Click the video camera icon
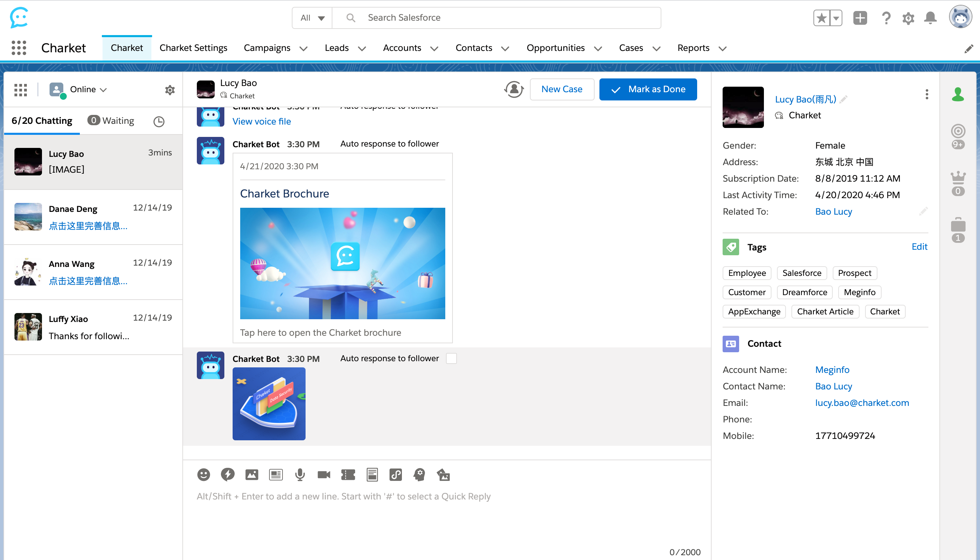 (323, 475)
